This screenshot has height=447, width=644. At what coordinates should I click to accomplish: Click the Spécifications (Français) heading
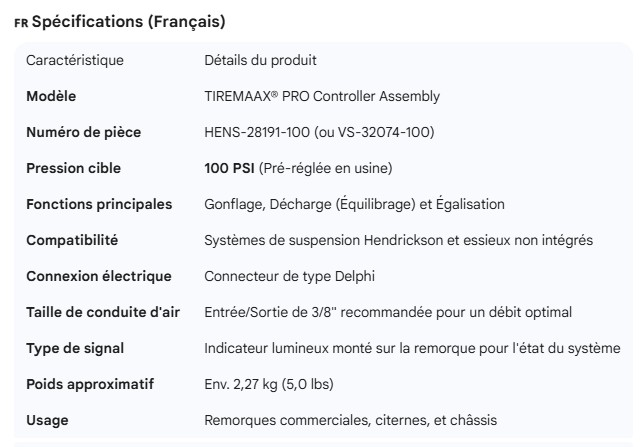(x=128, y=21)
